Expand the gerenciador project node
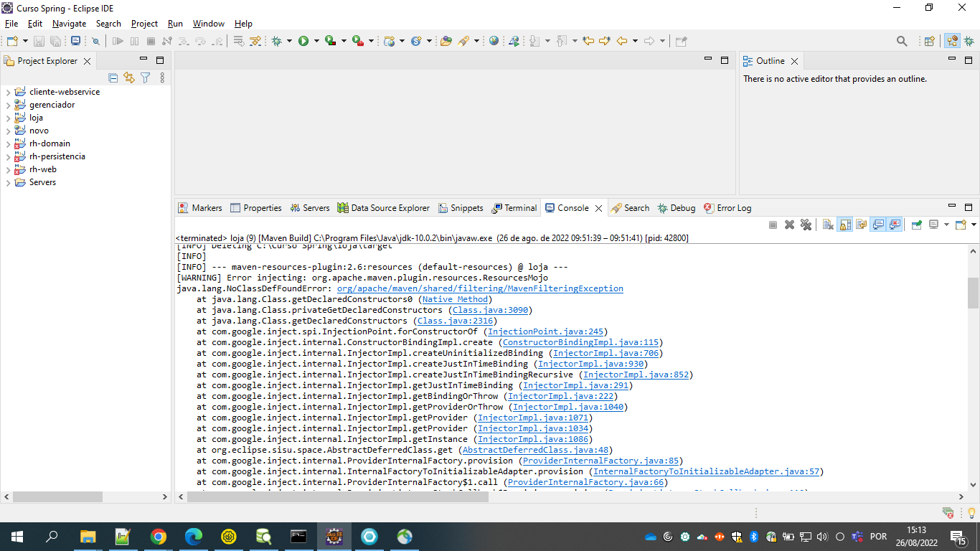 tap(8, 105)
